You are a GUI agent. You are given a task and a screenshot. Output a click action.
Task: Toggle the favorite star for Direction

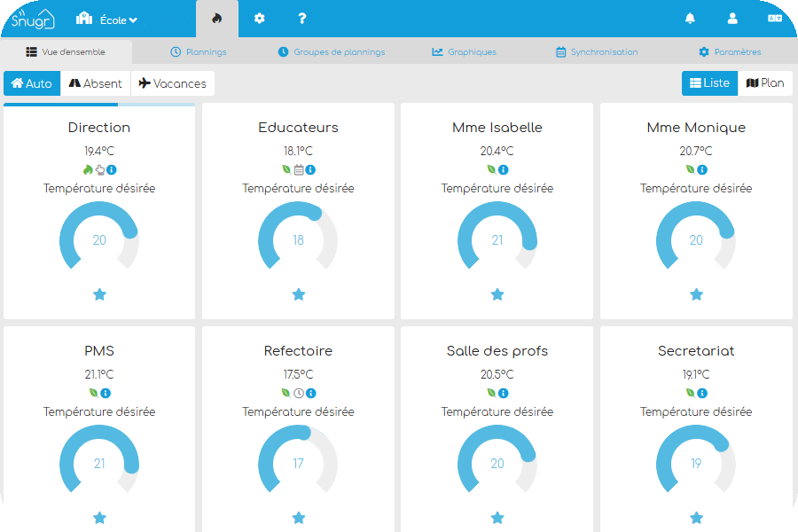click(x=99, y=294)
